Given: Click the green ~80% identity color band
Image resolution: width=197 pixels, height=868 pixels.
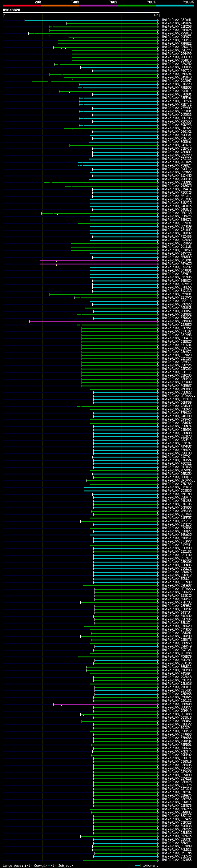Looking at the screenshot, I should click(x=137, y=6).
